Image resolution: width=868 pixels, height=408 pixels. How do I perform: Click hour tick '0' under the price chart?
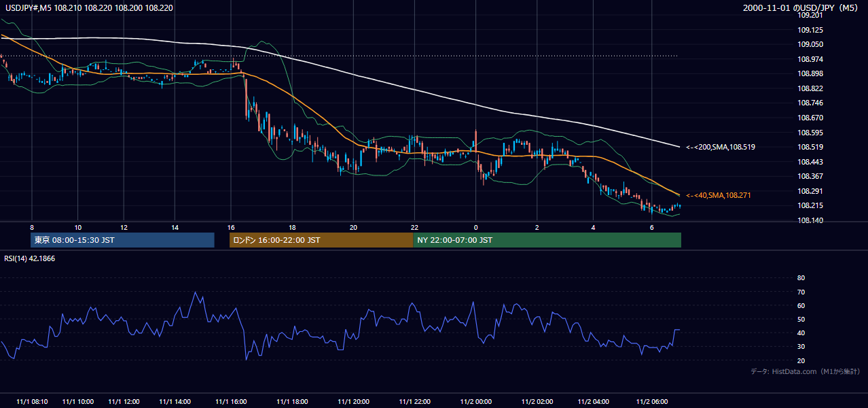475,227
